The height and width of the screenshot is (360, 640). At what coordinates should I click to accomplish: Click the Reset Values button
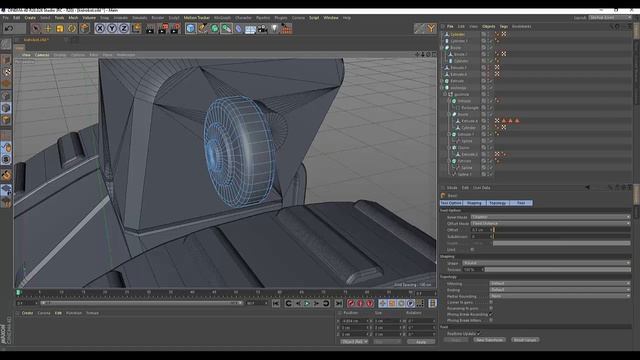(x=525, y=340)
